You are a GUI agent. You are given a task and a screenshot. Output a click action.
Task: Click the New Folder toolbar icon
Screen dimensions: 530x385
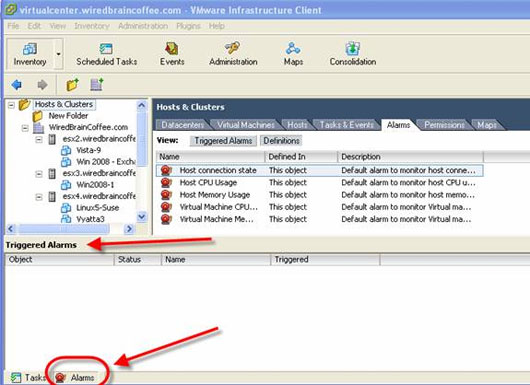click(x=72, y=85)
